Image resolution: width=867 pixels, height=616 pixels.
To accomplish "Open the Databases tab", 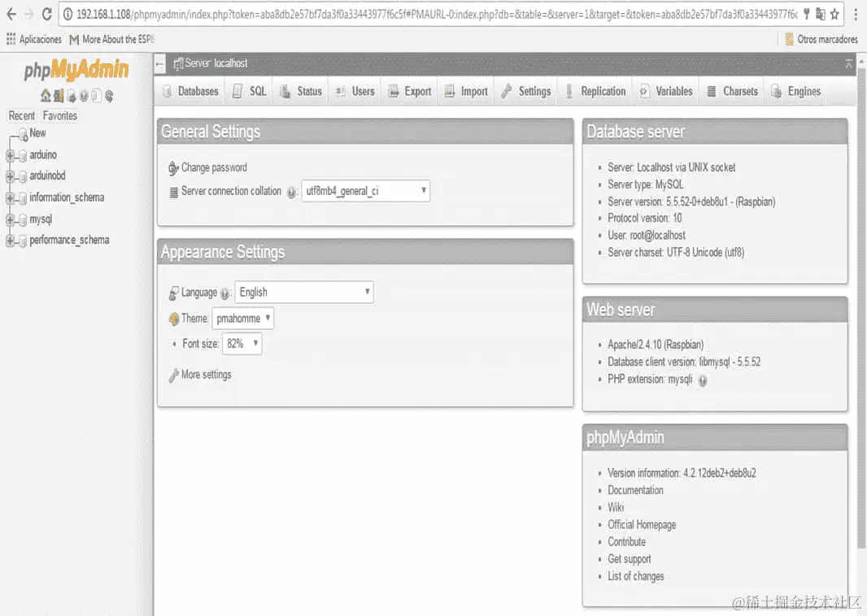I will pyautogui.click(x=191, y=92).
